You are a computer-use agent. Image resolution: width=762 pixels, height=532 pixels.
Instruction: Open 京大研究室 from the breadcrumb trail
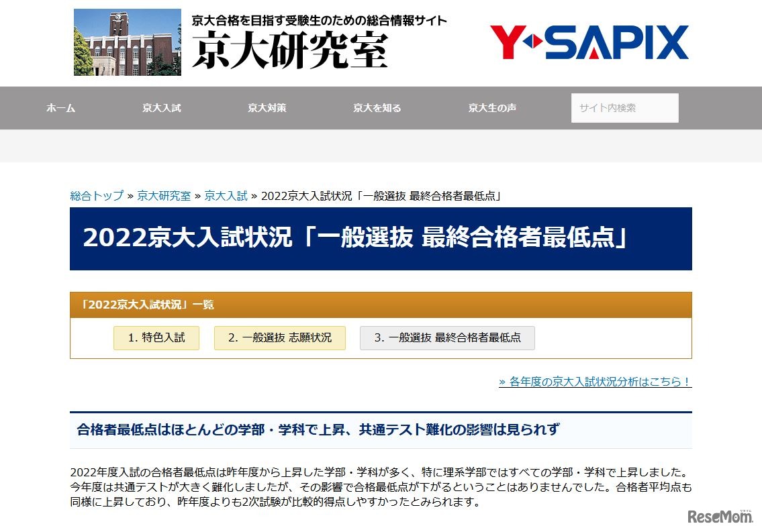point(164,196)
